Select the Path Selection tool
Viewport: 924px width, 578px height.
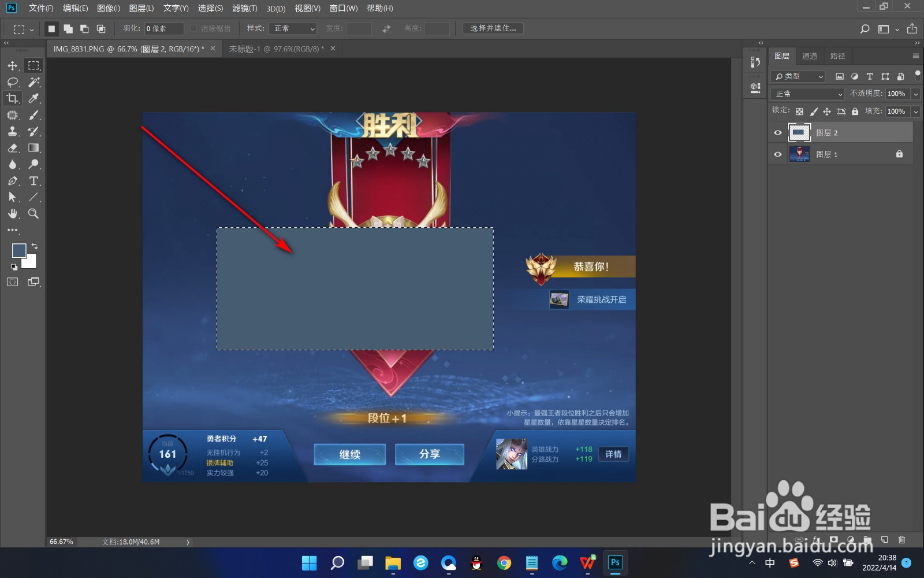13,197
